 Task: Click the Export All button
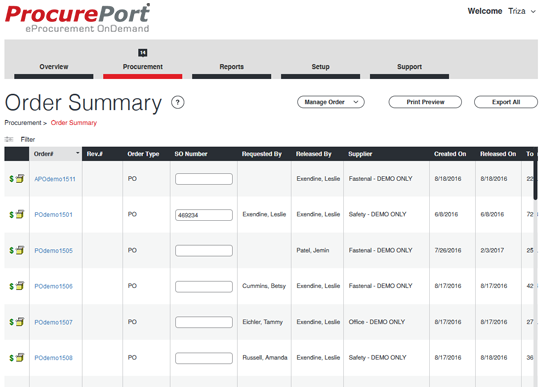coord(506,102)
